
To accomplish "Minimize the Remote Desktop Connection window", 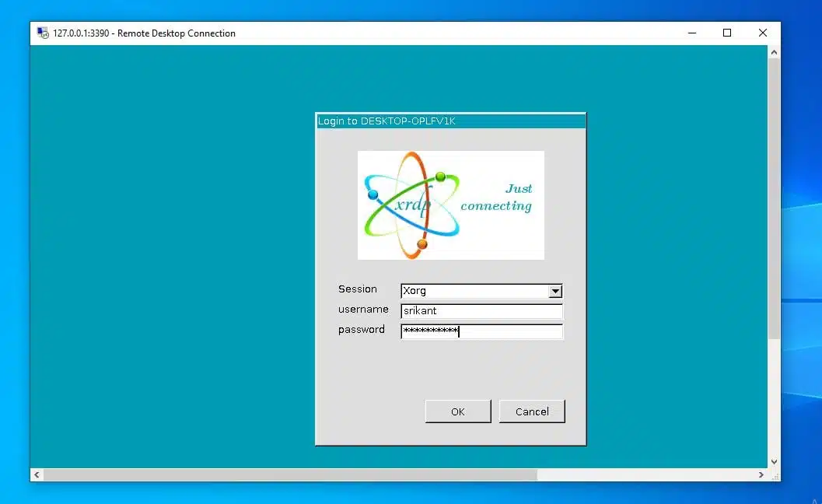I will tap(691, 33).
